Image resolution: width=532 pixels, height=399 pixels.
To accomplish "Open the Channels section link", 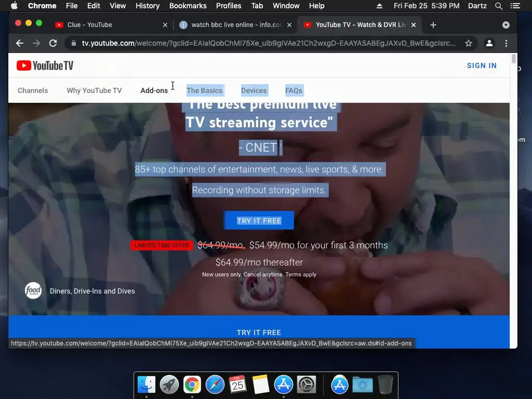I will coord(33,90).
